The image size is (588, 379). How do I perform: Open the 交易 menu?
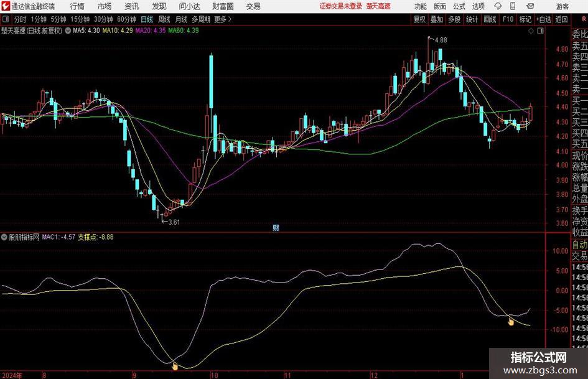click(x=253, y=6)
